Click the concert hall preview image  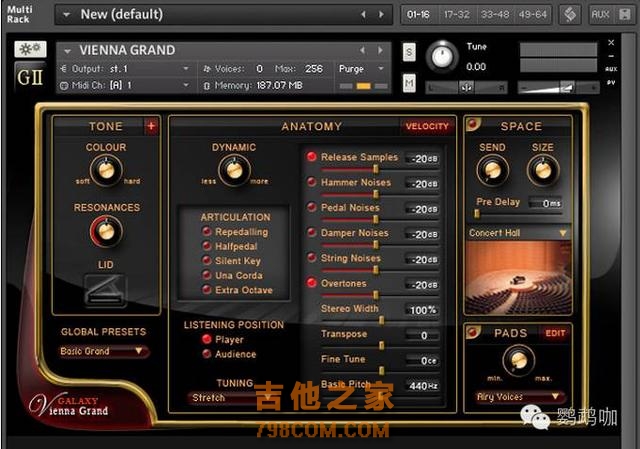518,278
